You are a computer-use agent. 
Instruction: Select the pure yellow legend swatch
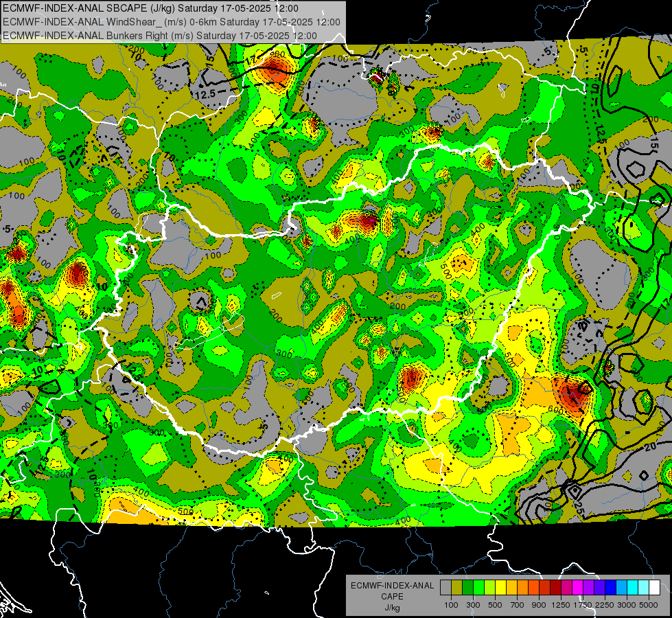(x=500, y=588)
